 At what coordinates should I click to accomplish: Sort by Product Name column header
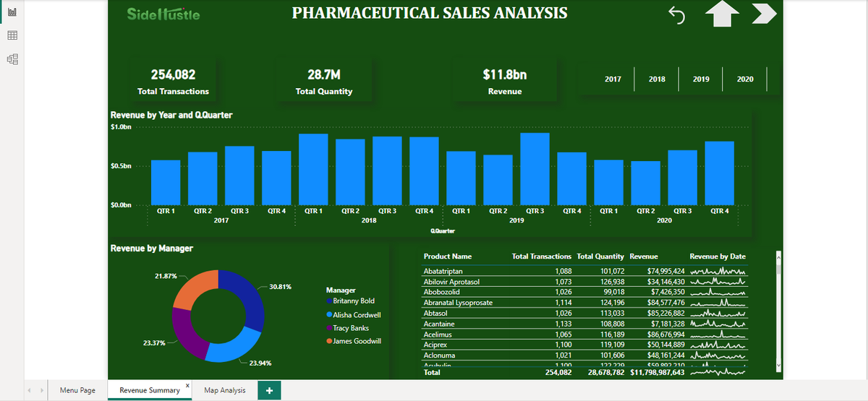(x=447, y=256)
